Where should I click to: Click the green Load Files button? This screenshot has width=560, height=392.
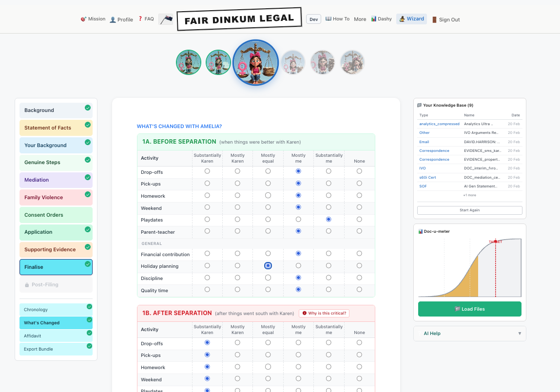470,309
